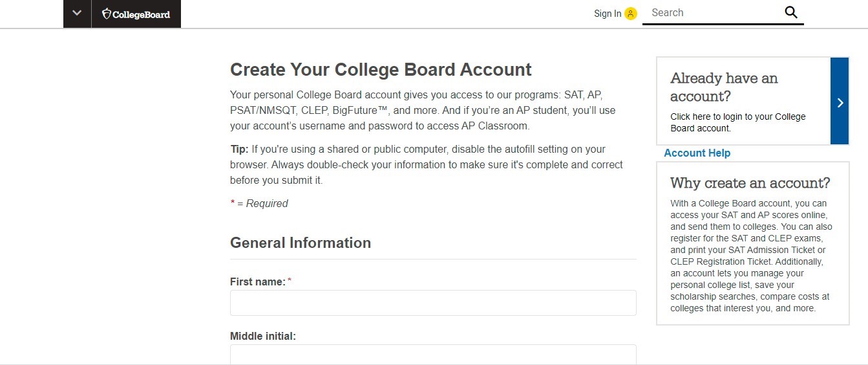Open the Account Help link
This screenshot has height=365, width=868.
pos(697,153)
